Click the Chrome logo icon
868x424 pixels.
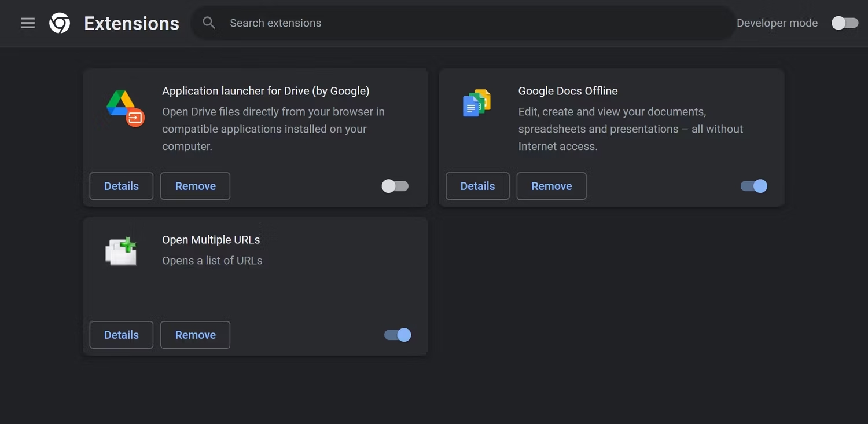[60, 23]
